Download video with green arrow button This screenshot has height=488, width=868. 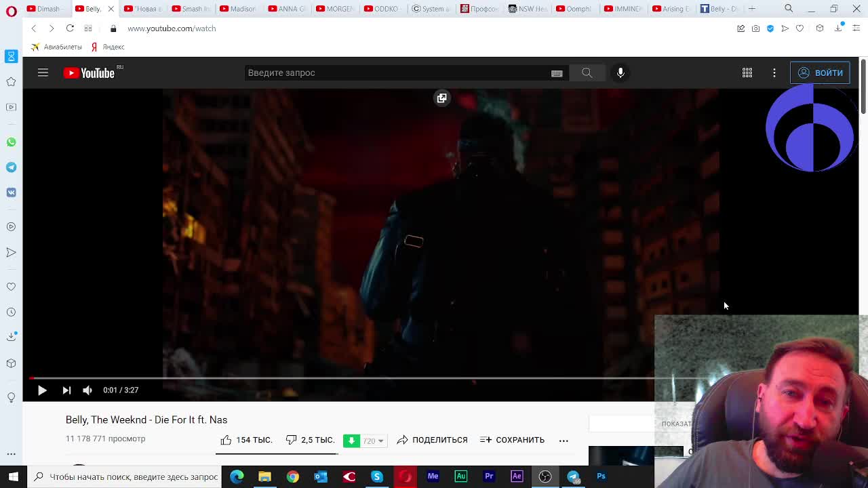[351, 441]
